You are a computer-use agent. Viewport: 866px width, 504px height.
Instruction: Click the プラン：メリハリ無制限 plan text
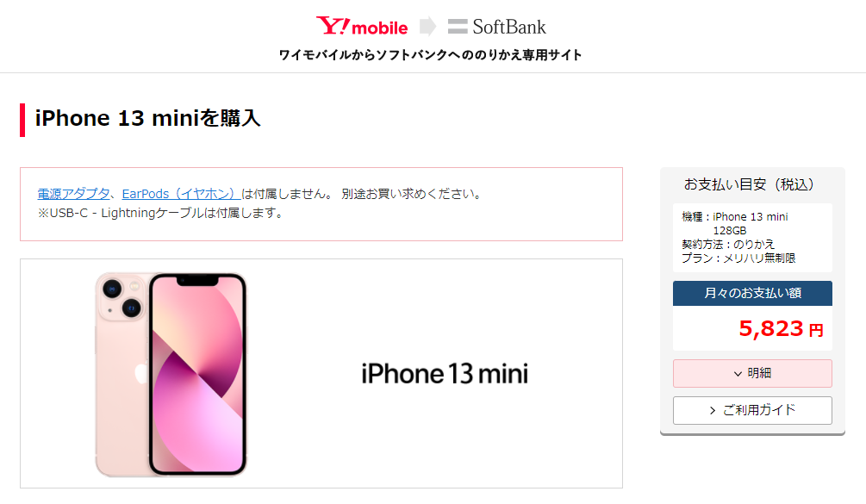738,258
